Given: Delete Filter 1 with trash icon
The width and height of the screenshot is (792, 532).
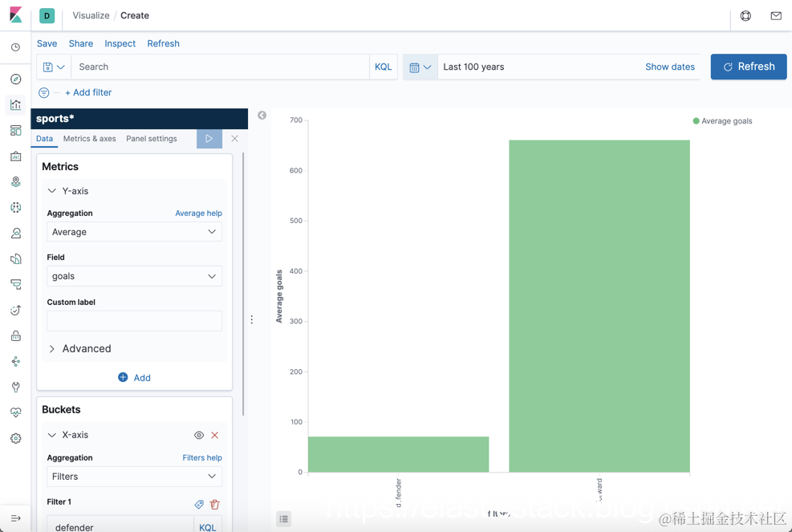Looking at the screenshot, I should pyautogui.click(x=215, y=504).
